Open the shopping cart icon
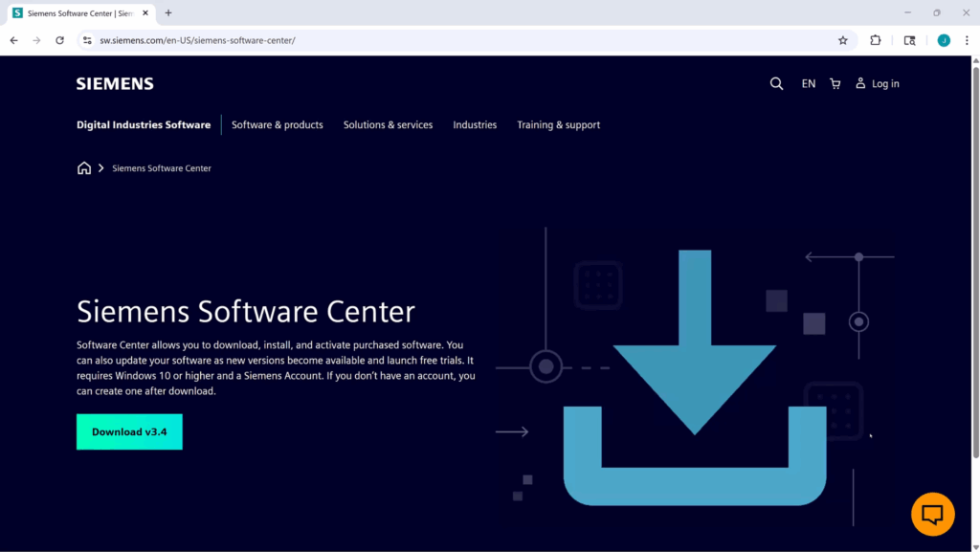The width and height of the screenshot is (980, 552). 835,83
